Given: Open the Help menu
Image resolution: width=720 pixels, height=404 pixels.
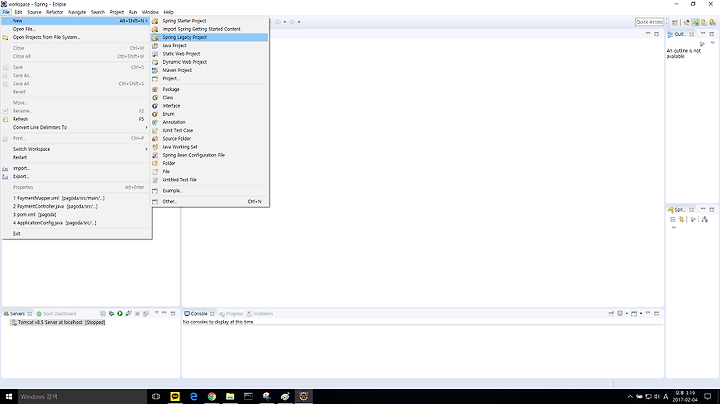Looking at the screenshot, I should (169, 12).
